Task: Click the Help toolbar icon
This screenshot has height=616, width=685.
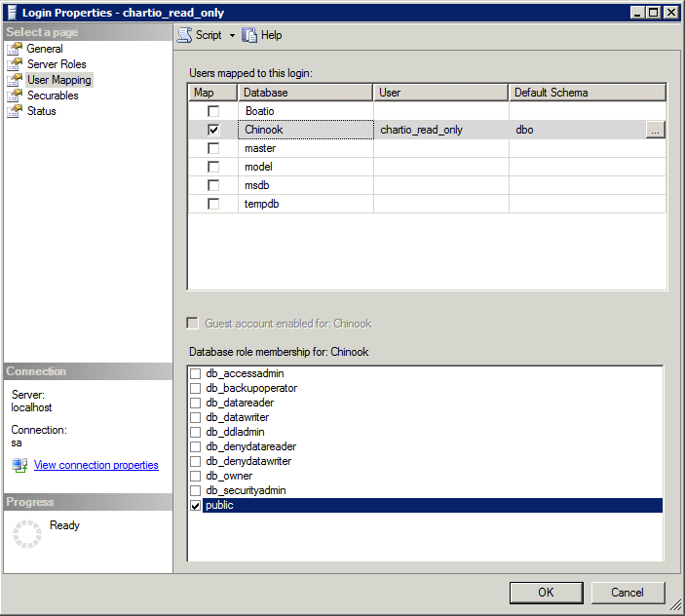Action: 250,35
